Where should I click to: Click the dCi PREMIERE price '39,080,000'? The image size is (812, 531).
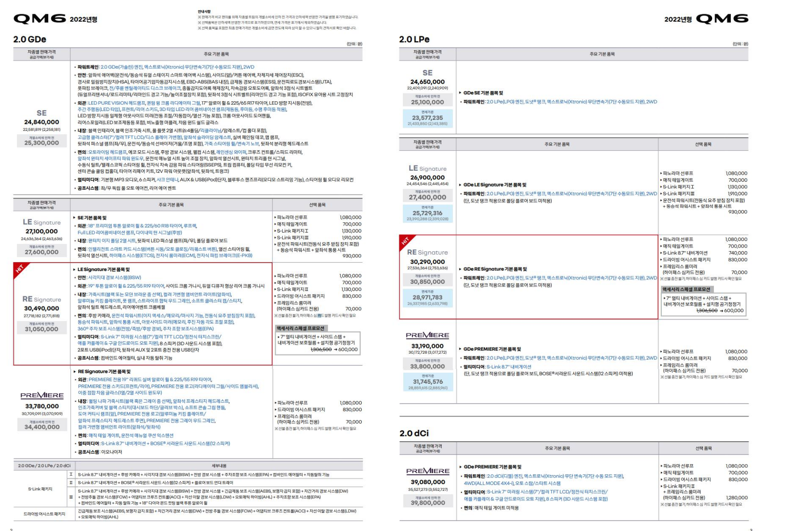[x=428, y=482]
